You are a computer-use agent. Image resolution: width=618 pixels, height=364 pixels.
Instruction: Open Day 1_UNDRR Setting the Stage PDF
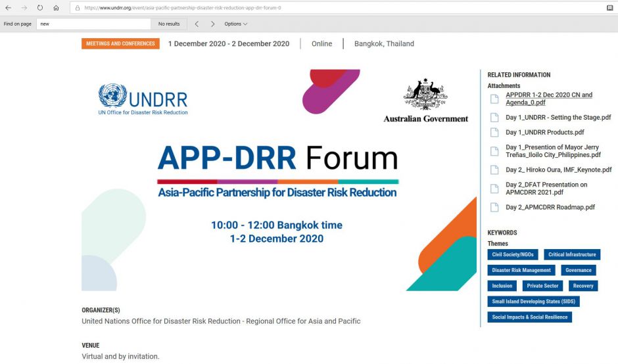pos(558,118)
